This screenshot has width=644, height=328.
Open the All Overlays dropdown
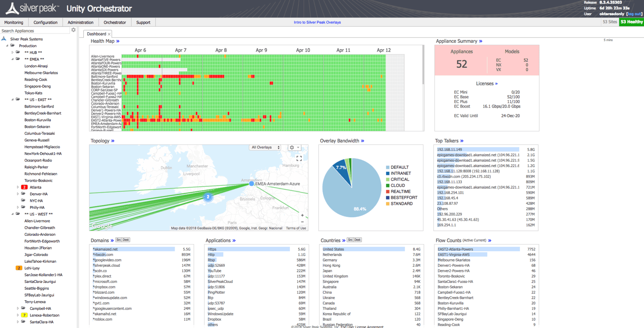[265, 147]
